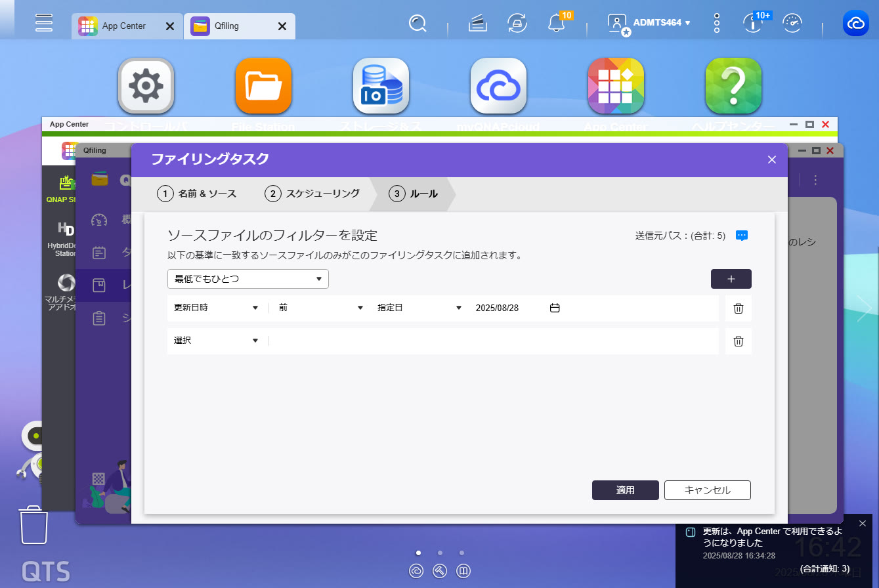Screen dimensions: 879x588
Task: Expand the 更新日時 criteria dropdown
Action: point(216,308)
